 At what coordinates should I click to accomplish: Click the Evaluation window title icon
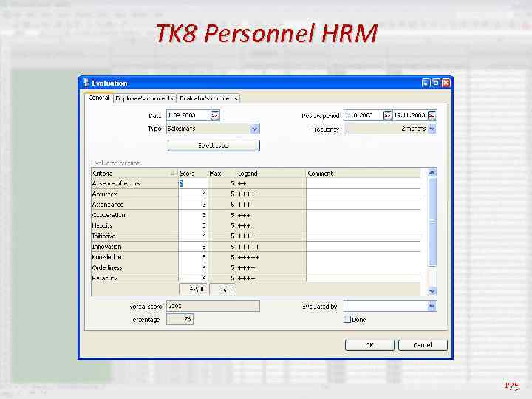[86, 83]
